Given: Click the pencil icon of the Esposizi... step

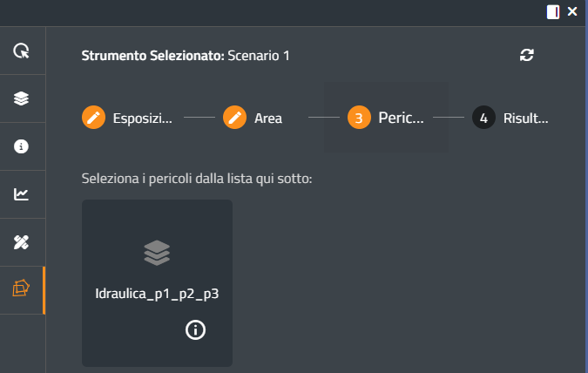Looking at the screenshot, I should 93,118.
